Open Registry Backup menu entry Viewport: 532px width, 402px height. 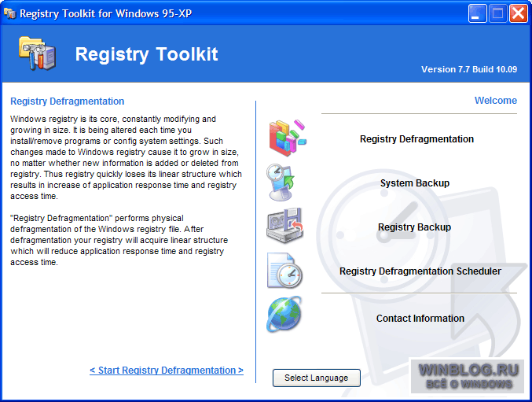tap(414, 227)
